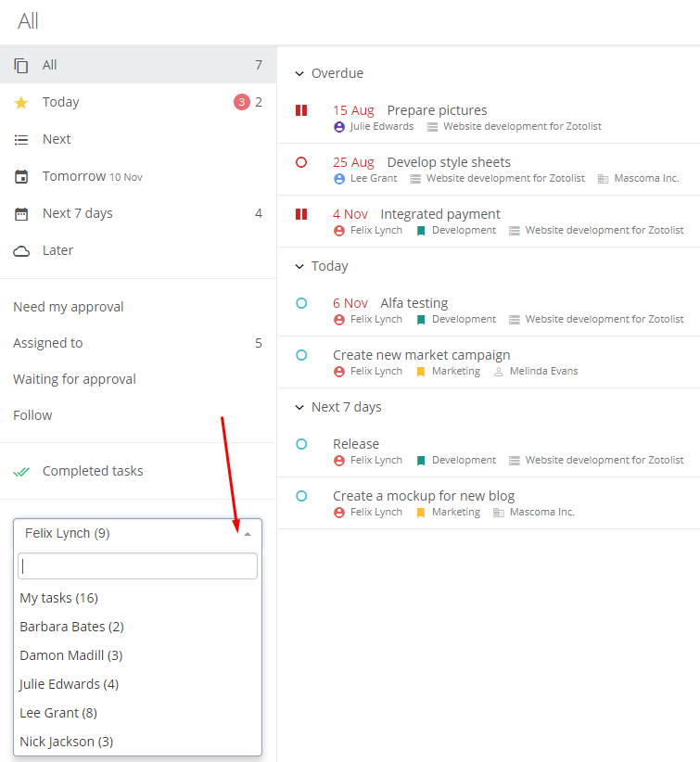Collapse the Today task section

click(299, 267)
